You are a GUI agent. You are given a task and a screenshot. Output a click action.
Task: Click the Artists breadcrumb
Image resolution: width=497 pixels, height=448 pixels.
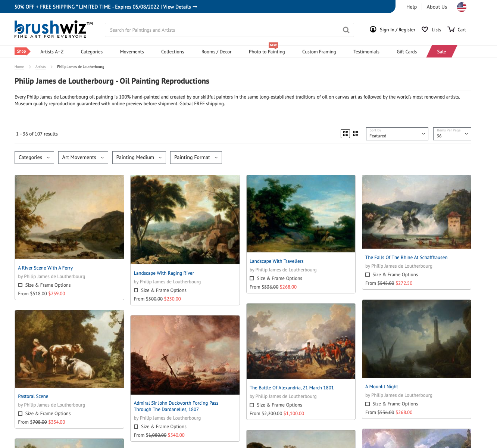41,67
